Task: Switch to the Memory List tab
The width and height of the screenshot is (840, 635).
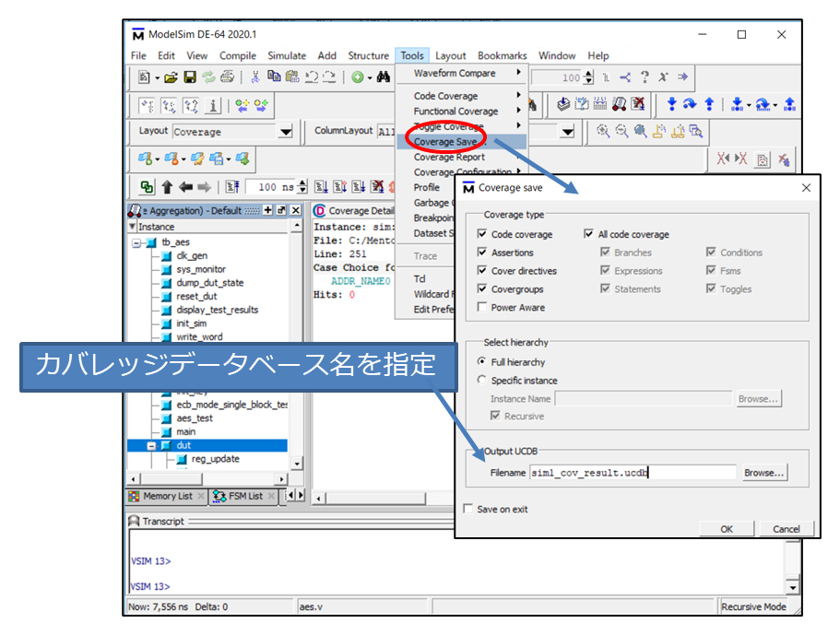Action: pos(167,497)
